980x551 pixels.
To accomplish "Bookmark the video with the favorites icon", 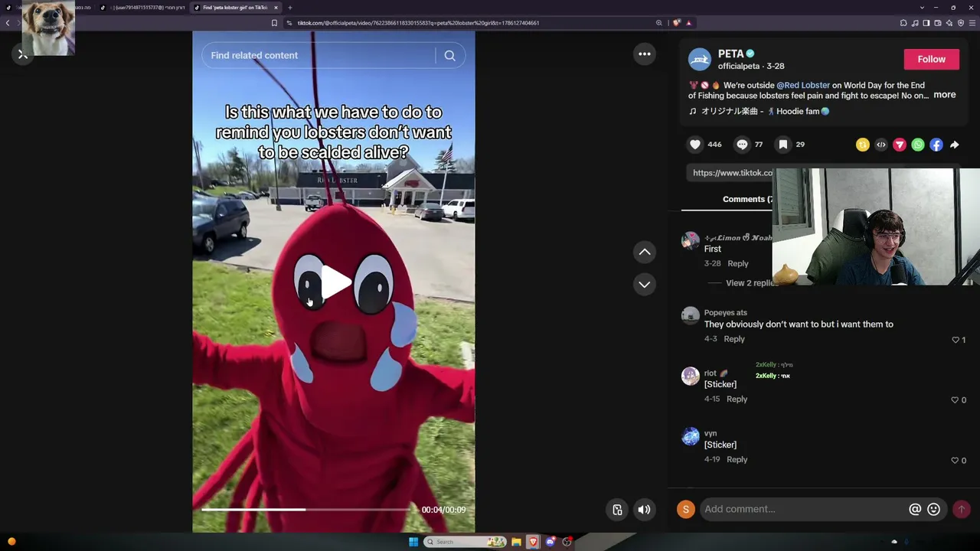I will (782, 144).
